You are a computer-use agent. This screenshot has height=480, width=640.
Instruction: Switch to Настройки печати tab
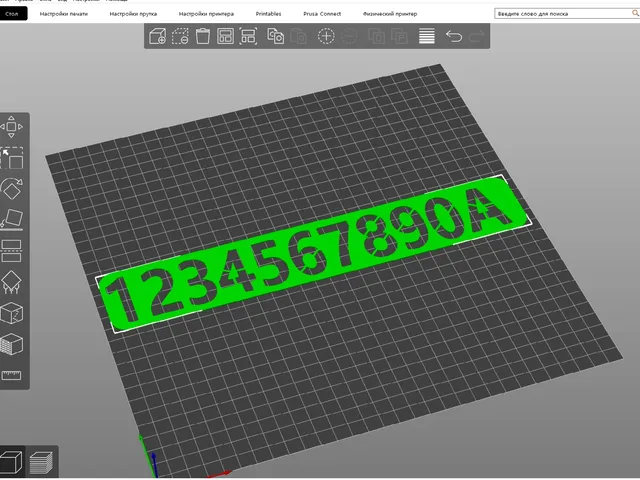[64, 13]
